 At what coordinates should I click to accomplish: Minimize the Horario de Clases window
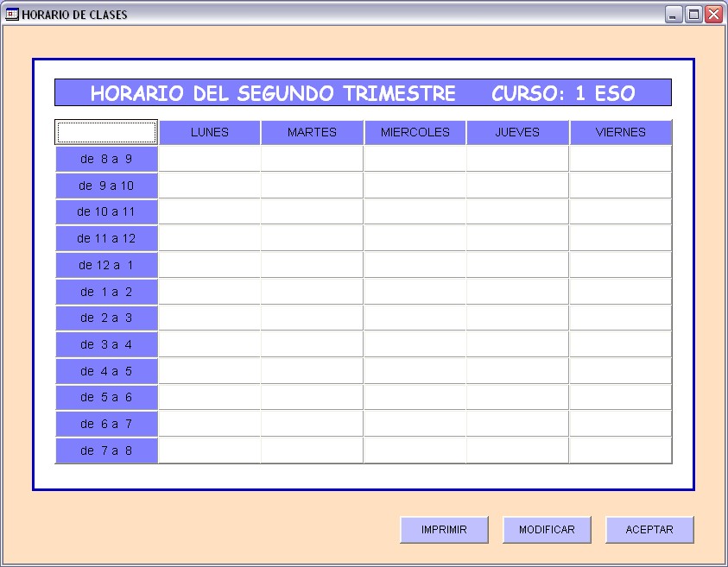(674, 15)
